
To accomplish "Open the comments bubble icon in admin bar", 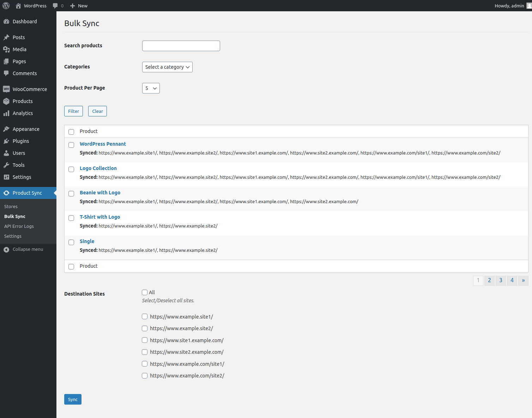I will coord(55,6).
